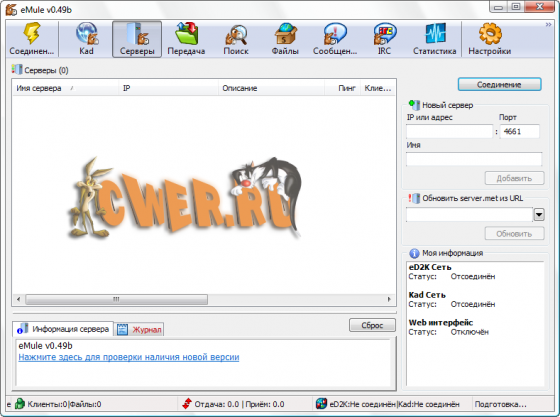Click the Новый сервер group icon
560x417 pixels.
point(414,105)
